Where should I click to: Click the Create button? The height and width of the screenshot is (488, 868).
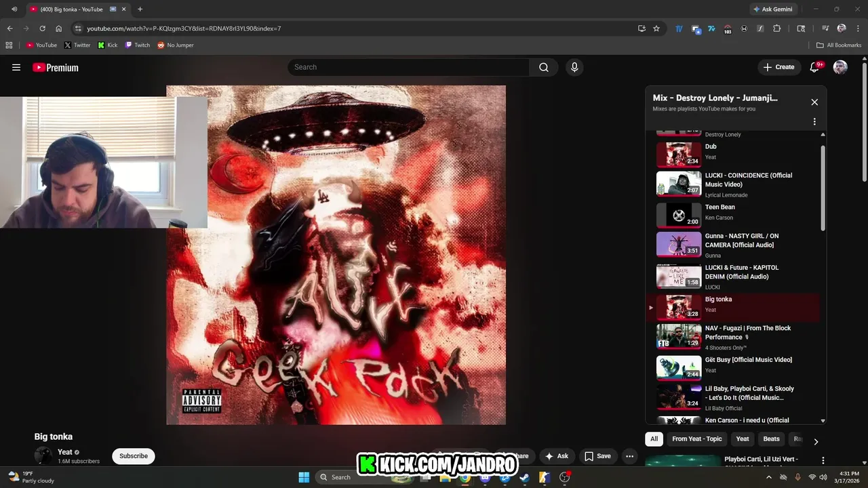pyautogui.click(x=778, y=67)
